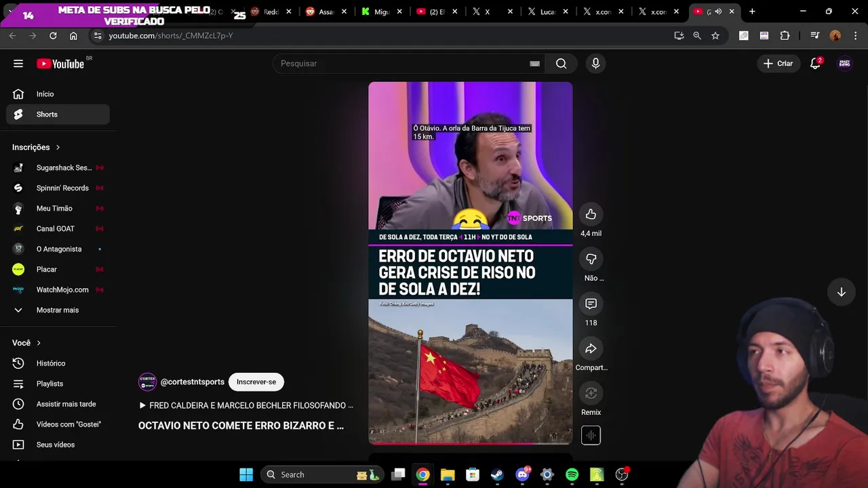This screenshot has height=488, width=868.
Task: Open Chrome extensions puzzle icon
Action: pos(785,35)
